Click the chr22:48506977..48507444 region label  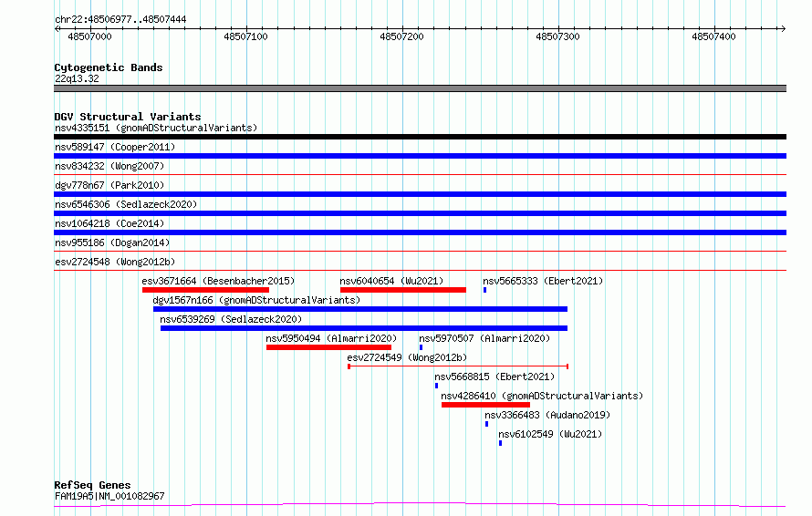click(120, 19)
